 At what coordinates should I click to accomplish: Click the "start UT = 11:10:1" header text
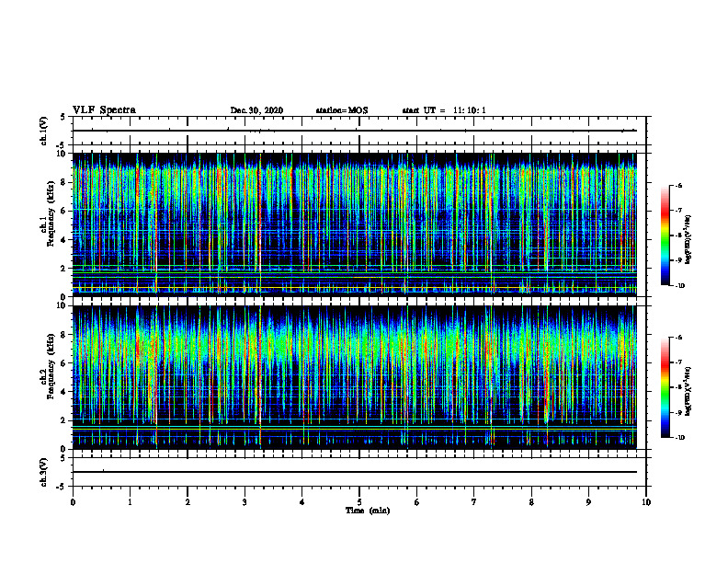pos(444,110)
